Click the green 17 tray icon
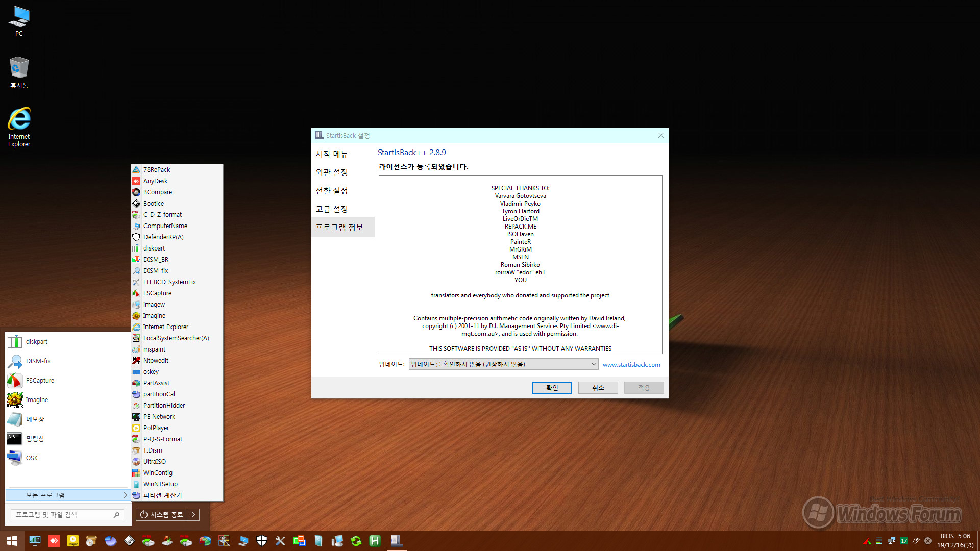Viewport: 980px width, 551px height. click(x=904, y=541)
